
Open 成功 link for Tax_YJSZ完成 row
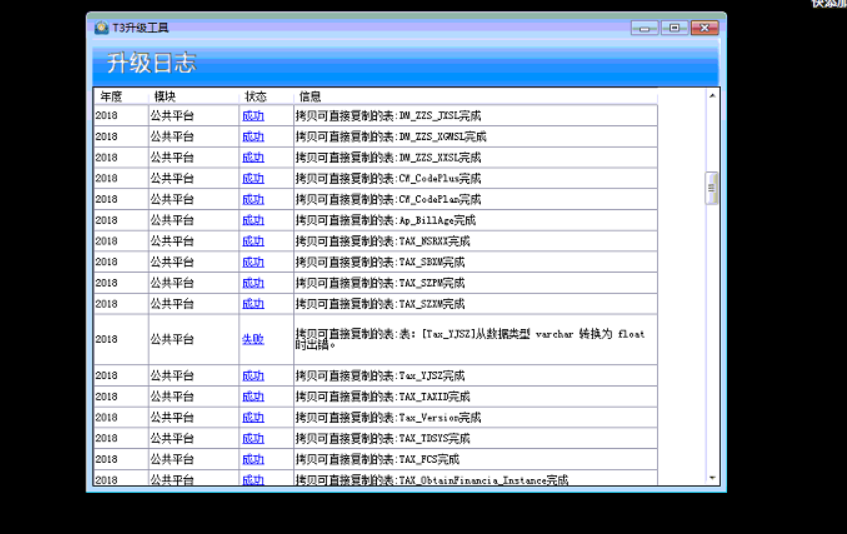[x=253, y=376]
